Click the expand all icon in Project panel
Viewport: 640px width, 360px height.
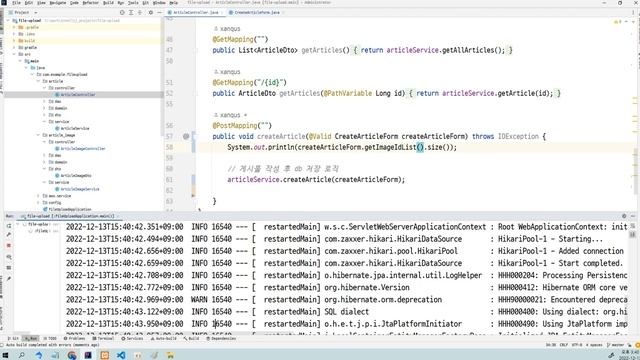pos(131,13)
